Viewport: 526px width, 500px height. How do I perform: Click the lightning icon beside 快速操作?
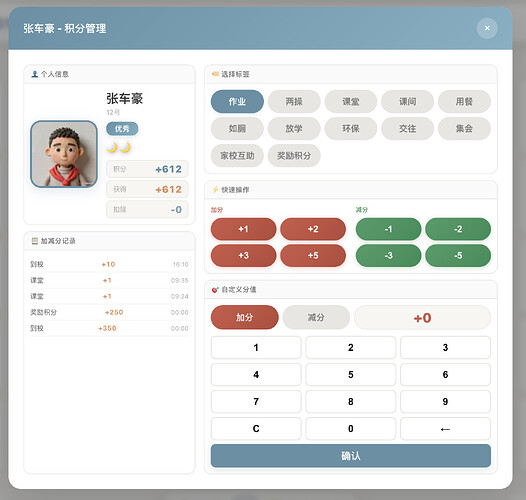[215, 190]
